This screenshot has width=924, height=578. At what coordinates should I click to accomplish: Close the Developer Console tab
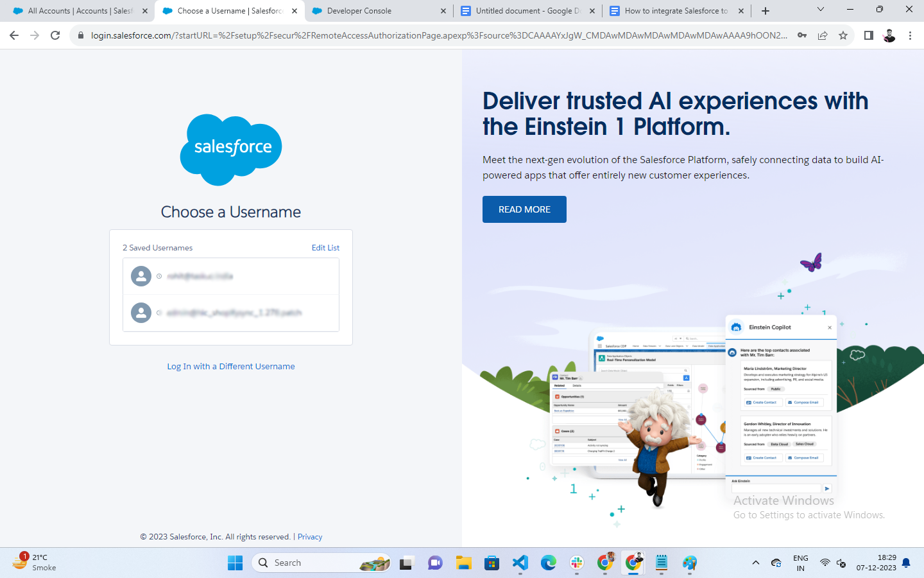[443, 11]
